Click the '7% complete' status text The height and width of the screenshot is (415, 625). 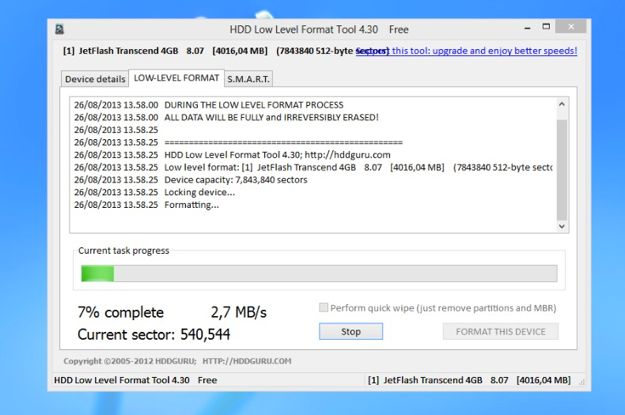[121, 313]
